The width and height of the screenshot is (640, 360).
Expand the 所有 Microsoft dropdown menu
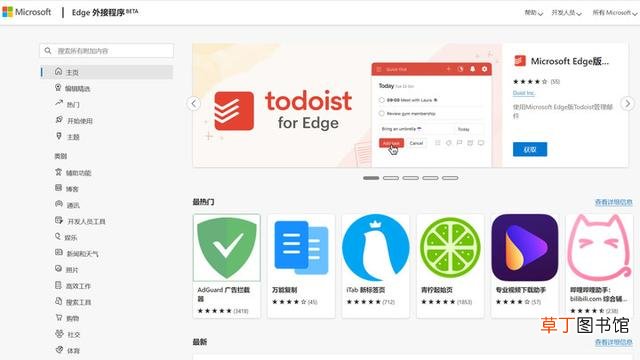coord(615,13)
